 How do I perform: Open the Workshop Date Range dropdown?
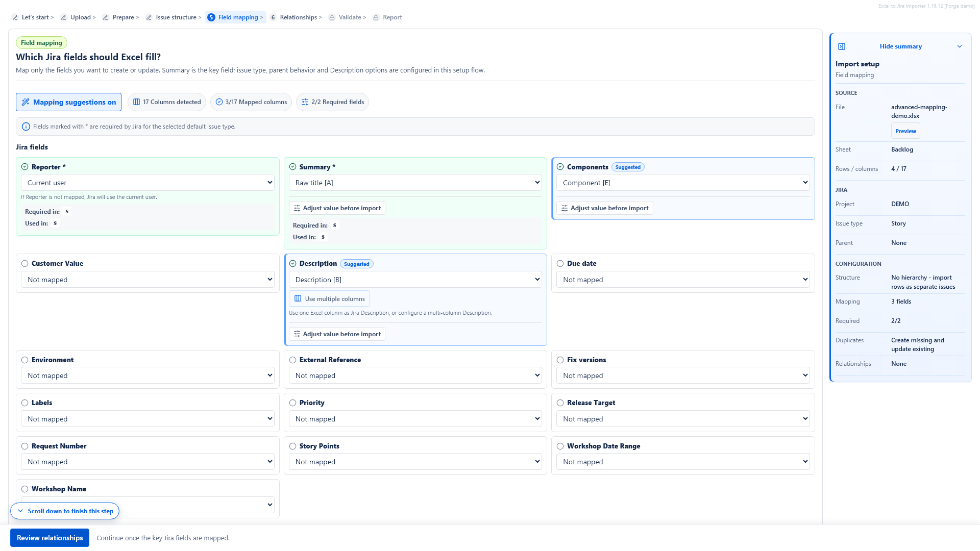(x=683, y=462)
